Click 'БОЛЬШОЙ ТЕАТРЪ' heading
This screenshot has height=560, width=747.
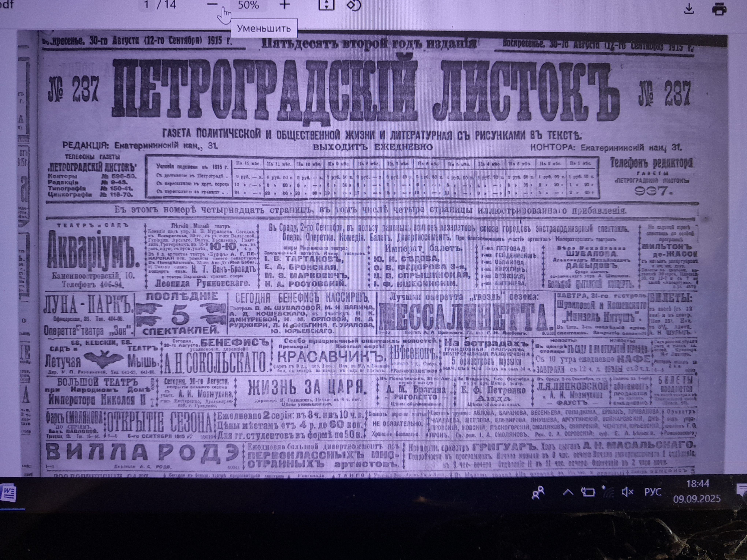click(x=97, y=382)
